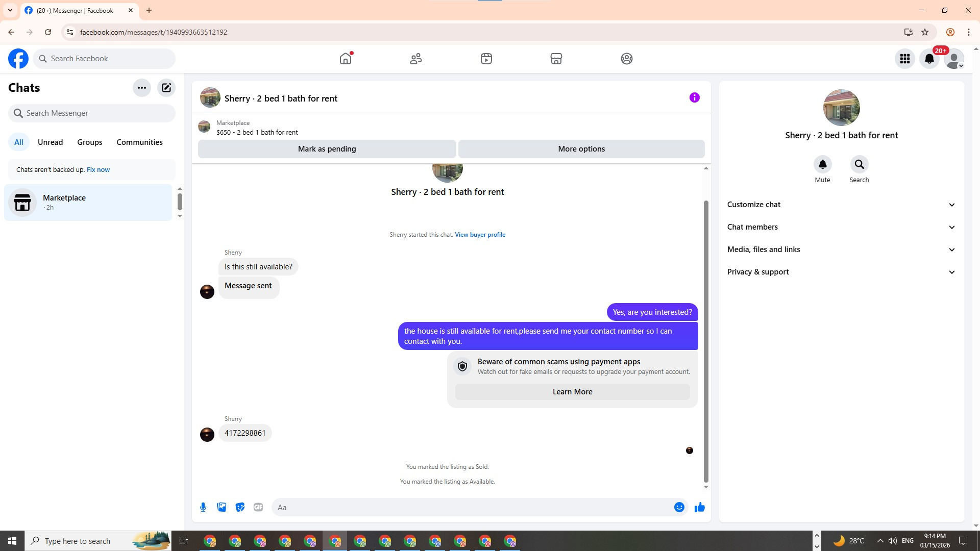
Task: Open the Groups icon in top navigation
Action: click(627, 59)
